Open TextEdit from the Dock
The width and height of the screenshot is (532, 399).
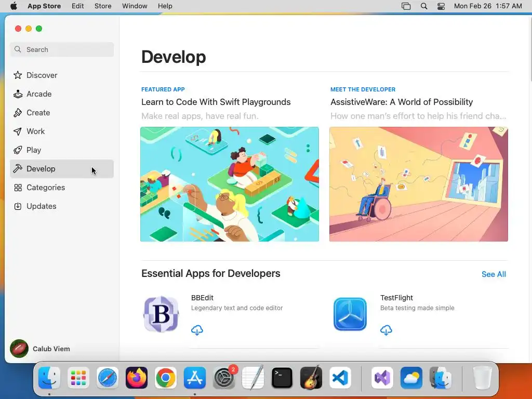pos(253,378)
